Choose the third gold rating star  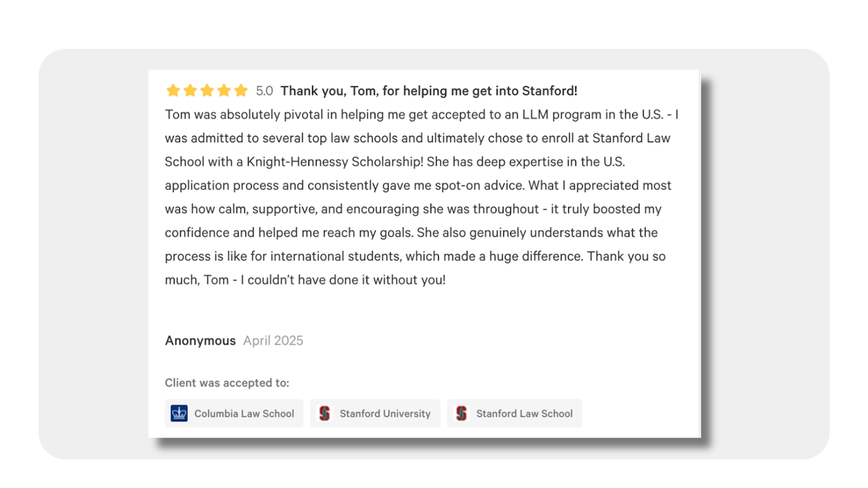pos(207,90)
